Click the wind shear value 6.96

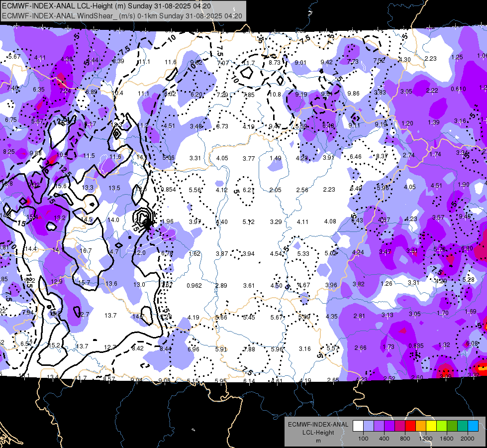194,349
